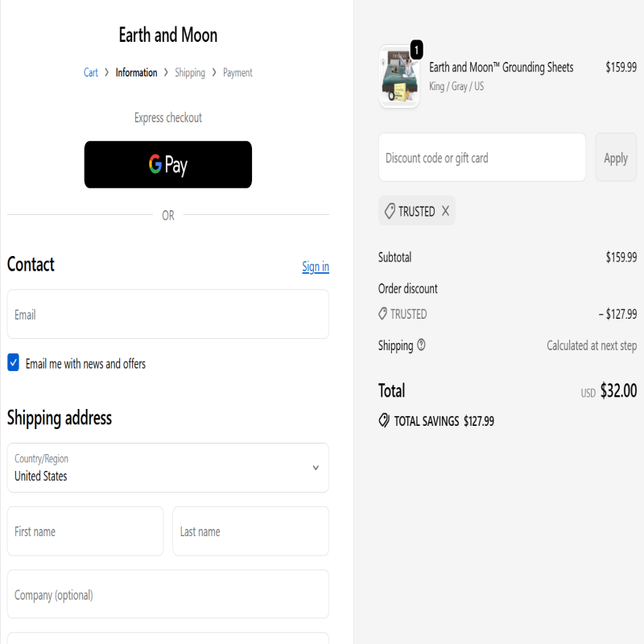This screenshot has width=644, height=644.
Task: Click the Grounding Sheets product thumbnail
Action: coord(398,77)
